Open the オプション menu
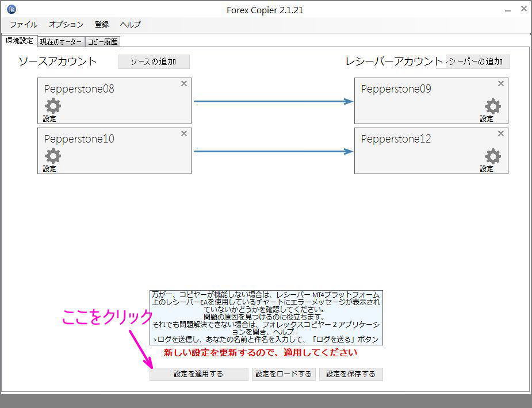532x408 pixels. pyautogui.click(x=65, y=24)
